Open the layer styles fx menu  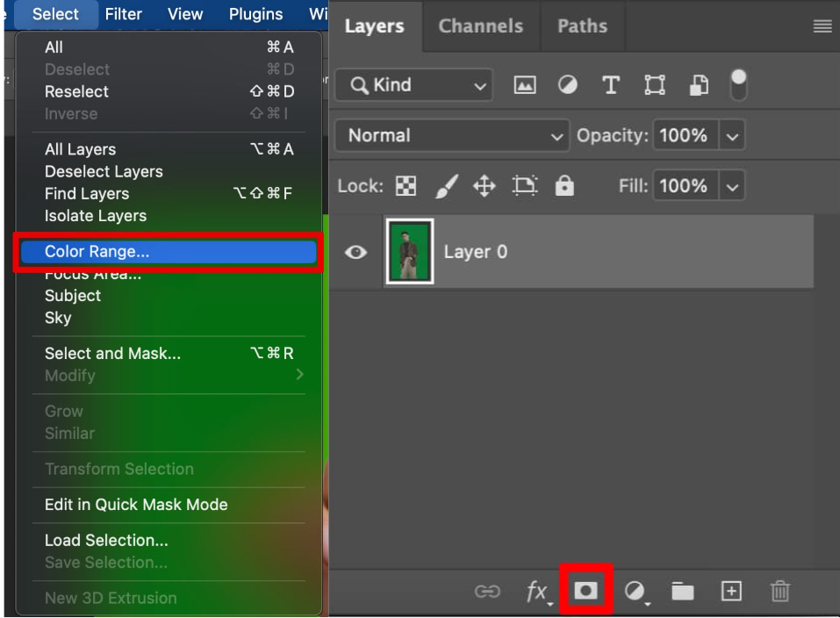[x=538, y=591]
